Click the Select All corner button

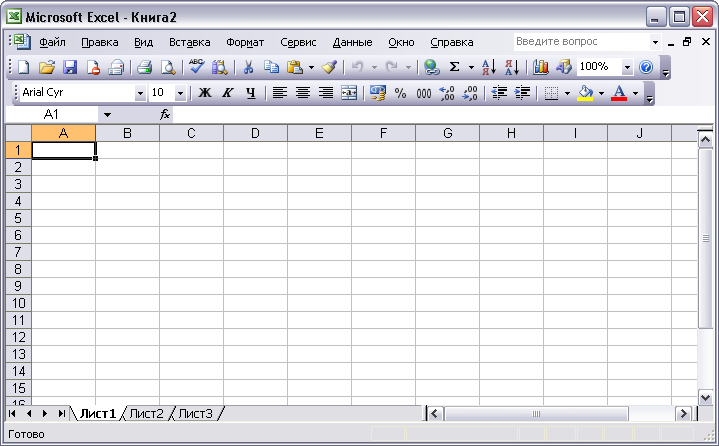[18, 133]
